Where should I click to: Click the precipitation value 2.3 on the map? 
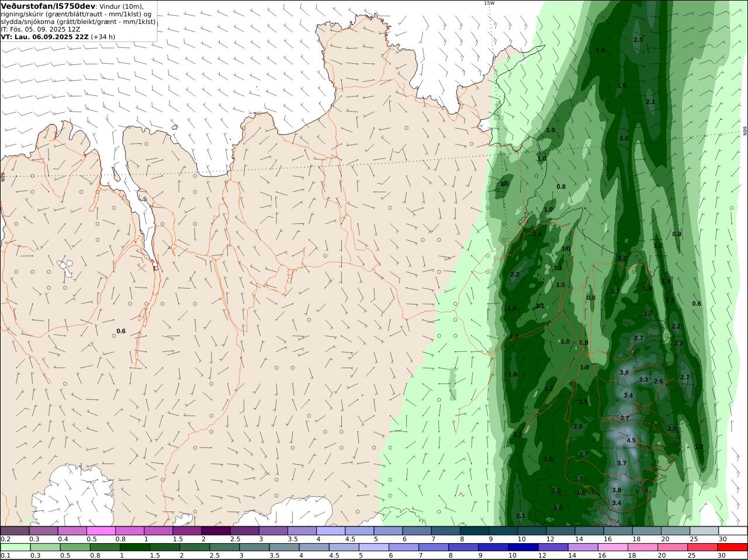(638, 40)
